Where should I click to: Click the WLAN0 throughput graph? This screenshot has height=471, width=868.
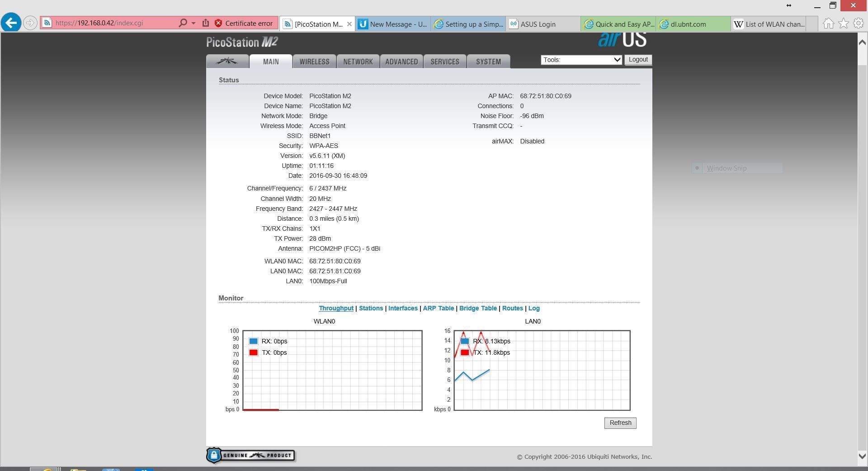332,371
